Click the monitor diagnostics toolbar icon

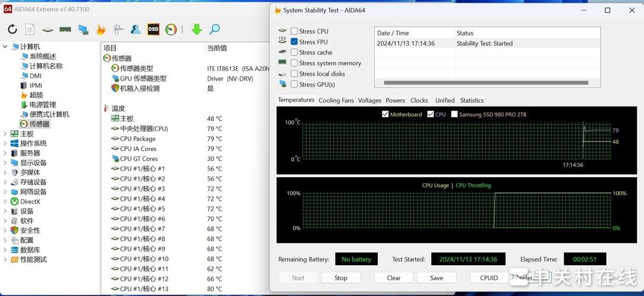click(83, 30)
